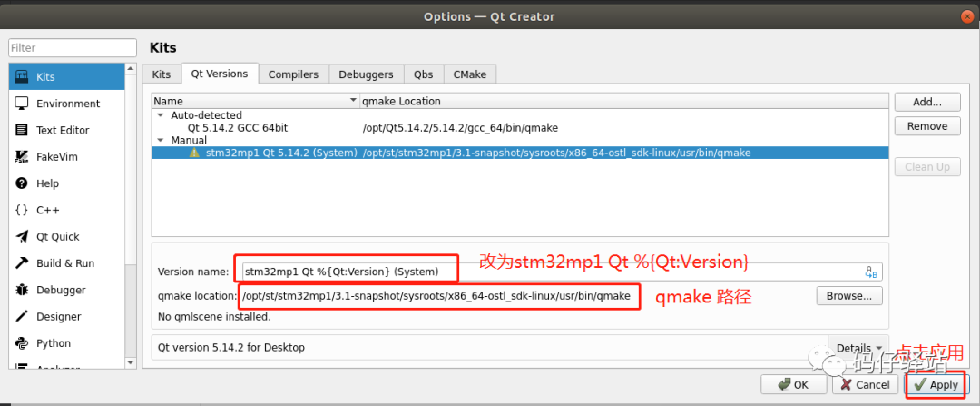Open Environment settings via monitor icon

click(x=22, y=104)
